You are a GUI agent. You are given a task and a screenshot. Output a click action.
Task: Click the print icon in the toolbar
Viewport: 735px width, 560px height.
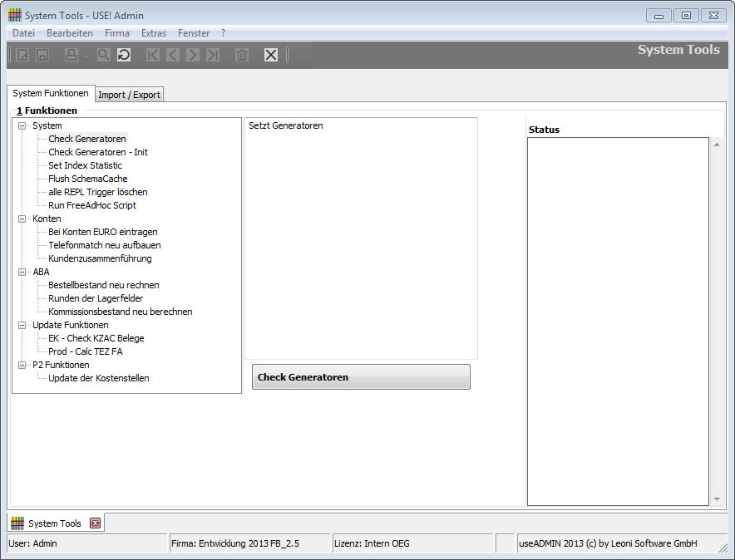coord(72,55)
